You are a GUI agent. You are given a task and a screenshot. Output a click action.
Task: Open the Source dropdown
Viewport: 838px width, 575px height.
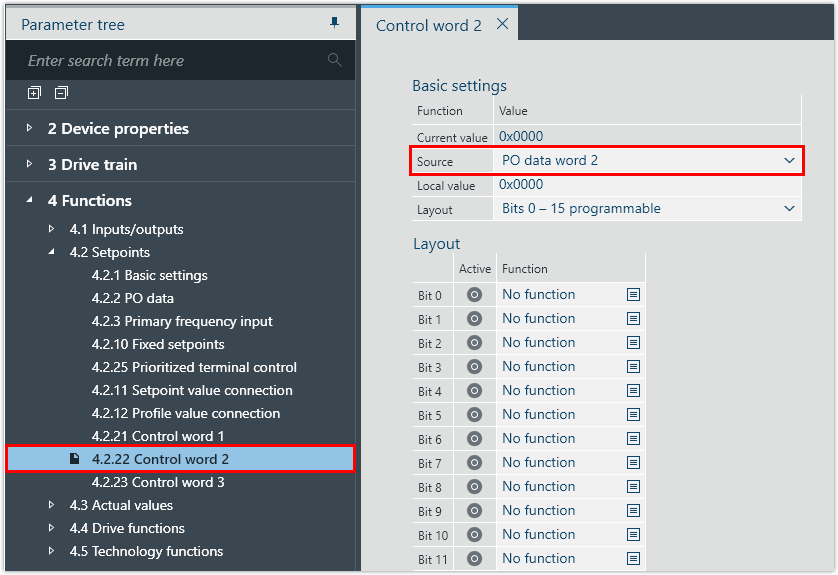[x=789, y=161]
